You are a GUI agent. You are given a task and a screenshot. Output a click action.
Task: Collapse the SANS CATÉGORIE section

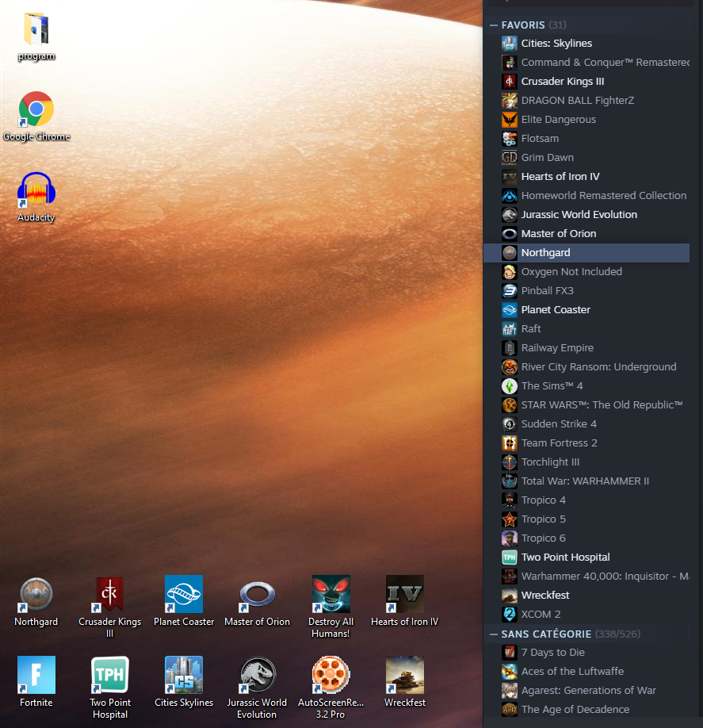(494, 634)
